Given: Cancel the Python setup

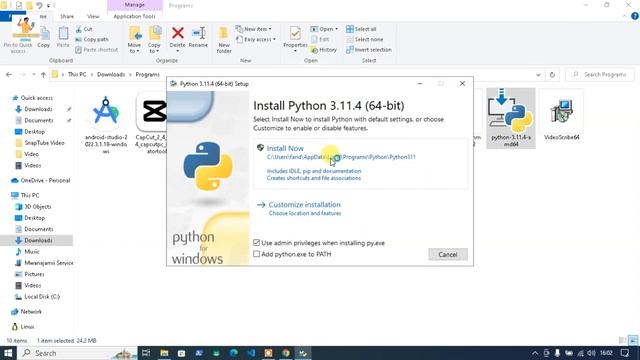Looking at the screenshot, I should [448, 254].
